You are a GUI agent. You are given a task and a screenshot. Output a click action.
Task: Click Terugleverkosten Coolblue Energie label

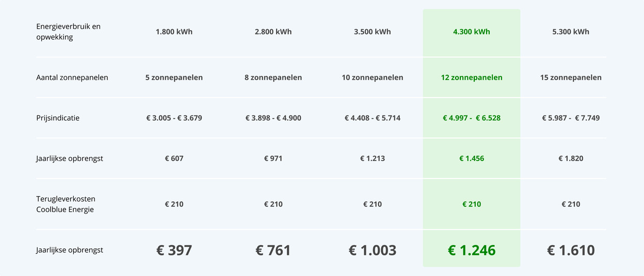click(x=66, y=204)
